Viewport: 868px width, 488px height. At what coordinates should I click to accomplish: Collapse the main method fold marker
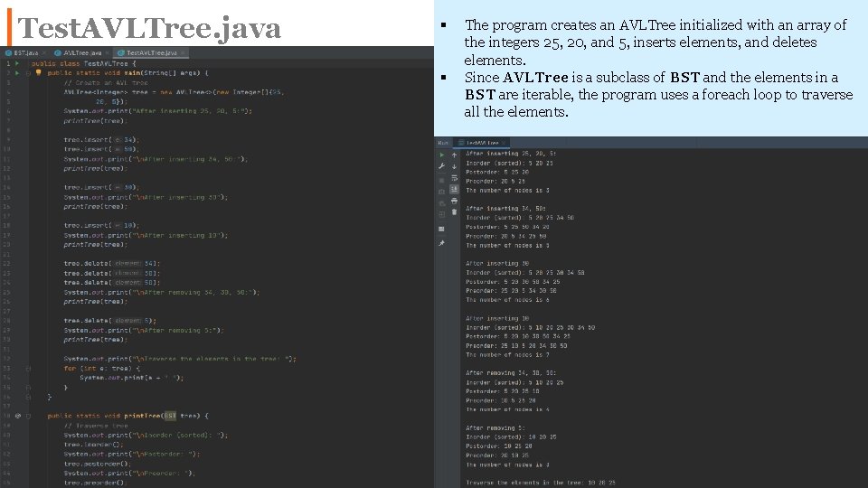click(x=28, y=73)
